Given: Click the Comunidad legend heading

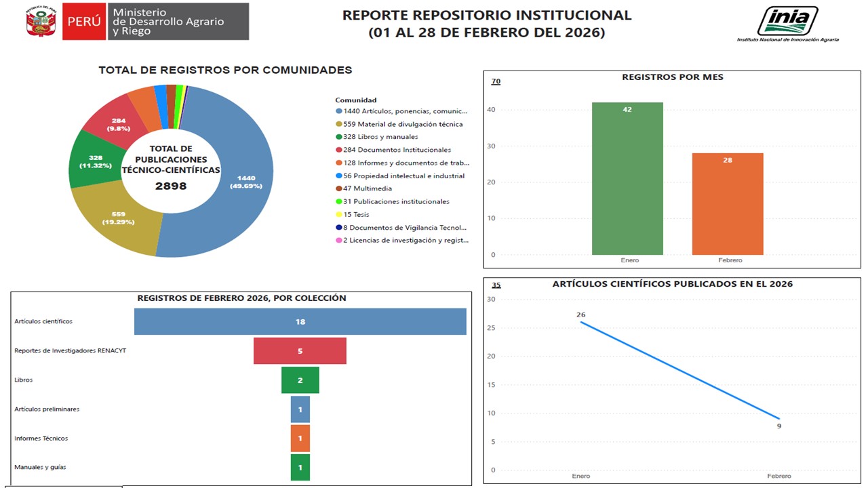Looking at the screenshot, I should click(356, 100).
